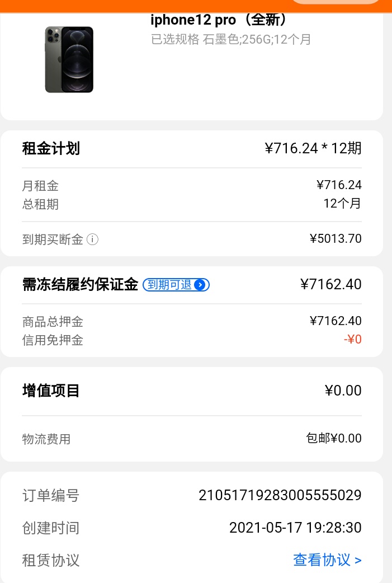
Task: Tap the 创建时间 2021-05-17 19:28:30 value
Action: 295,528
